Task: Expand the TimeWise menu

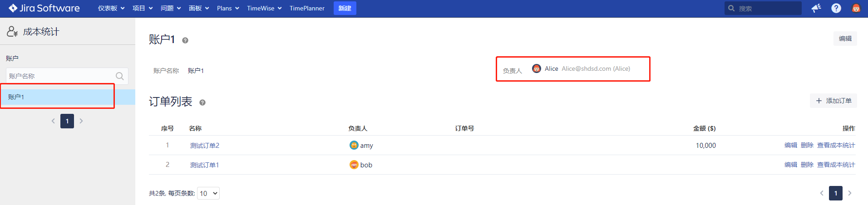Action: 264,8
